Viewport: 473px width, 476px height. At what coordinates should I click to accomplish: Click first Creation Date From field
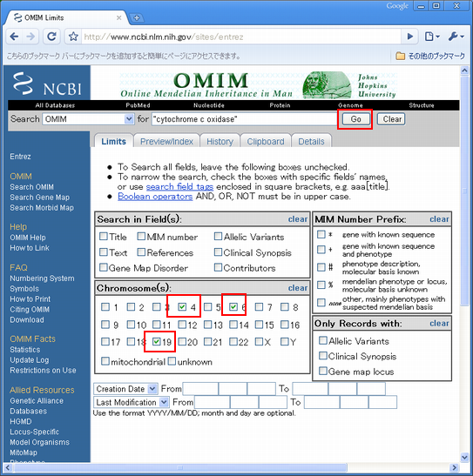200,389
